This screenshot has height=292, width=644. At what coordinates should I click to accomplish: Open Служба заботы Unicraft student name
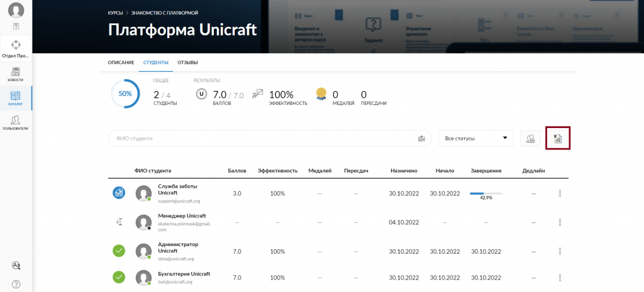click(x=177, y=189)
